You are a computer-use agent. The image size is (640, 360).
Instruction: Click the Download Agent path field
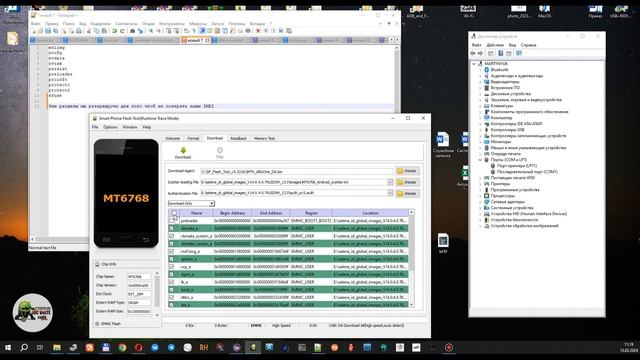297,171
